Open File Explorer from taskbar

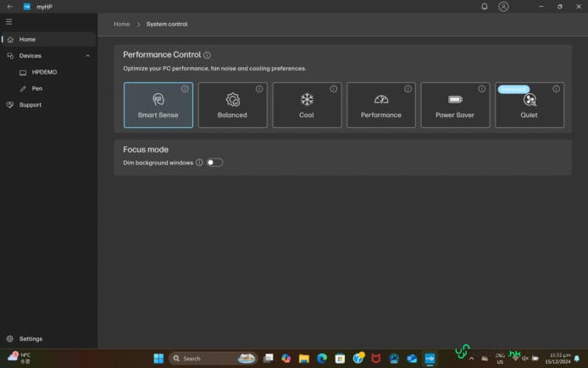(x=304, y=359)
